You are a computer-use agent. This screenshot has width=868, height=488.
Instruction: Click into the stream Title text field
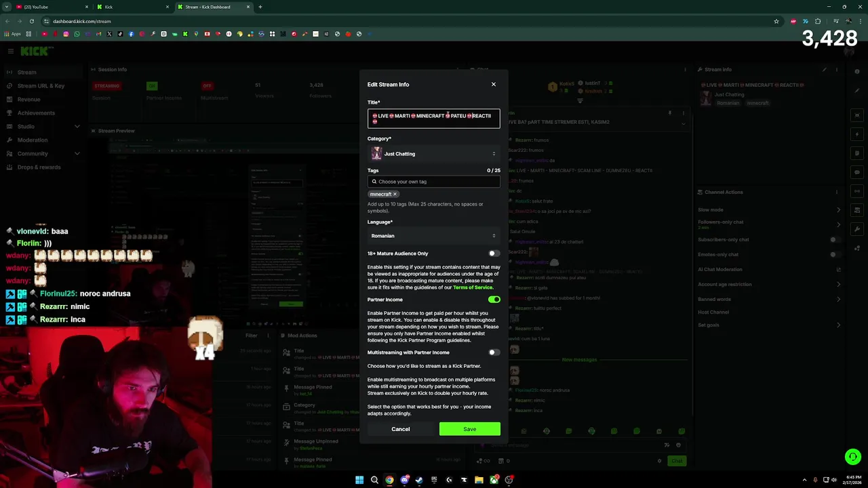(x=433, y=119)
